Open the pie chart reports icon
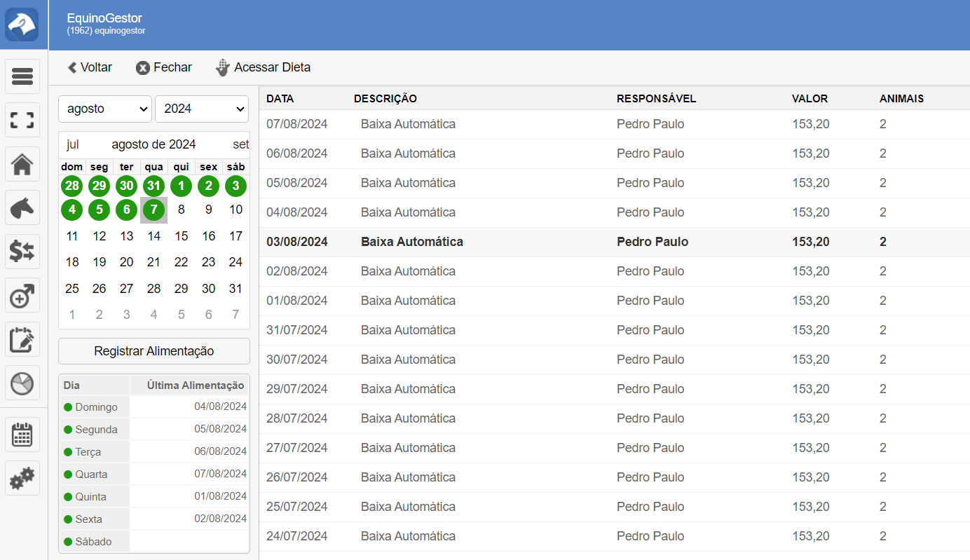The width and height of the screenshot is (970, 560). (22, 383)
